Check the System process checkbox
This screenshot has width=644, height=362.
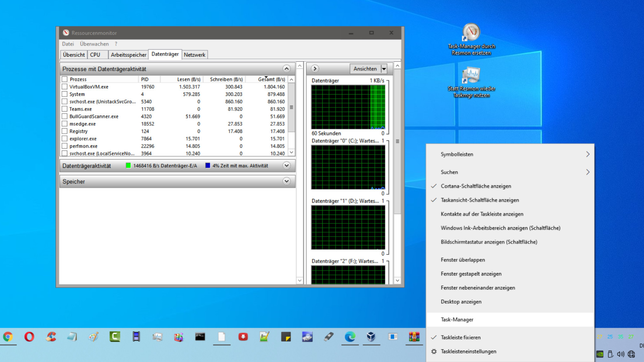pos(64,94)
